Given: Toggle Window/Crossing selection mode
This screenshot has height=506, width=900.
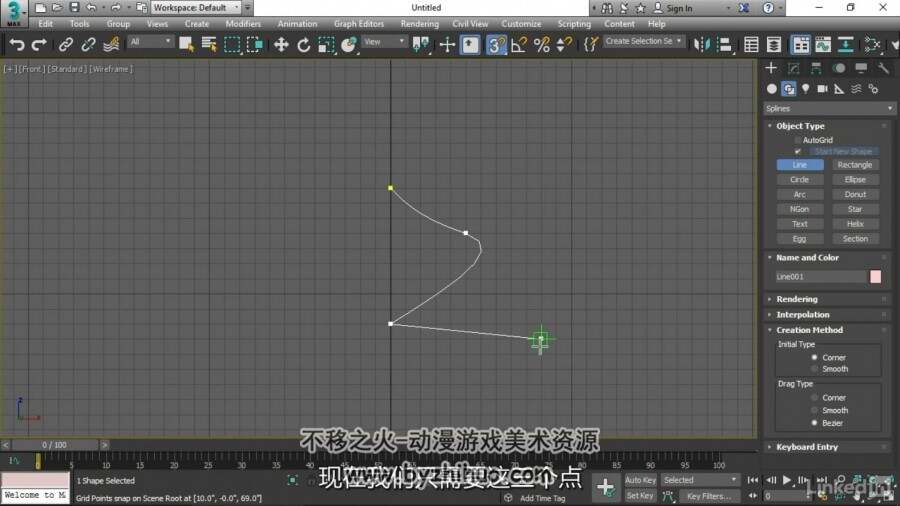Looking at the screenshot, I should pyautogui.click(x=254, y=45).
